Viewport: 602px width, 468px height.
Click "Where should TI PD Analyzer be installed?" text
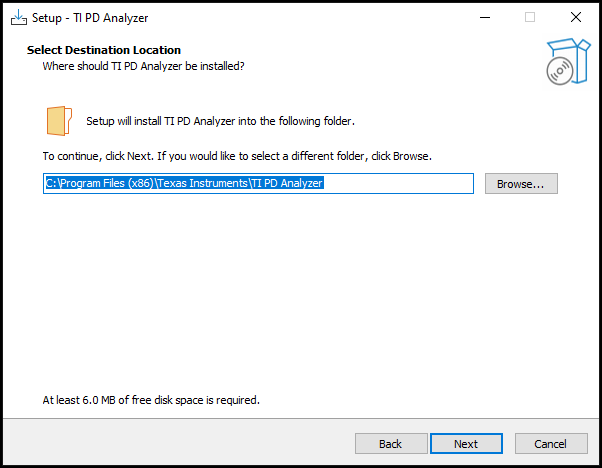[143, 66]
